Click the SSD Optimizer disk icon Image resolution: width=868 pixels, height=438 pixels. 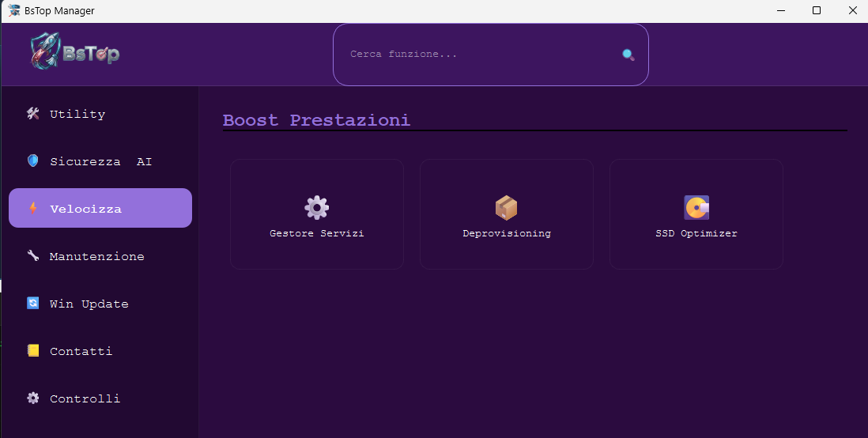click(x=696, y=208)
